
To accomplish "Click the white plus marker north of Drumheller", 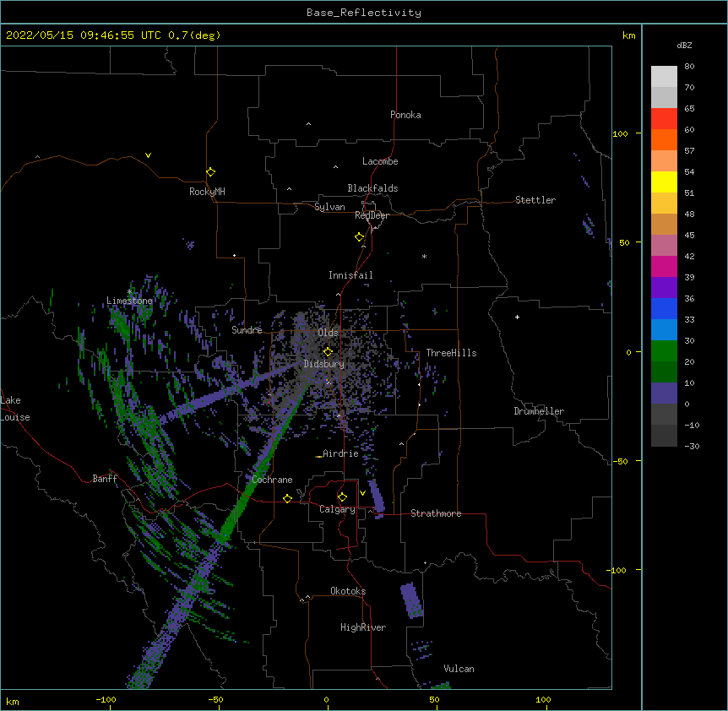I will (x=517, y=317).
